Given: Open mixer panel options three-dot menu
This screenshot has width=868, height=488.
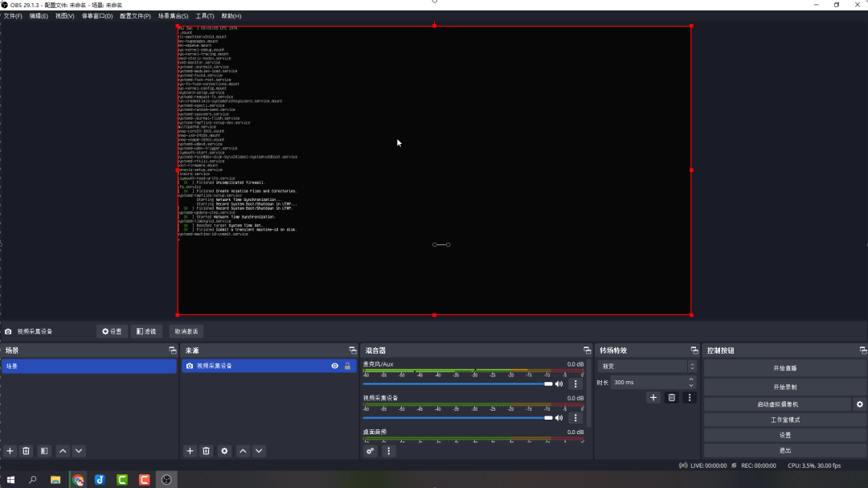Looking at the screenshot, I should point(389,451).
